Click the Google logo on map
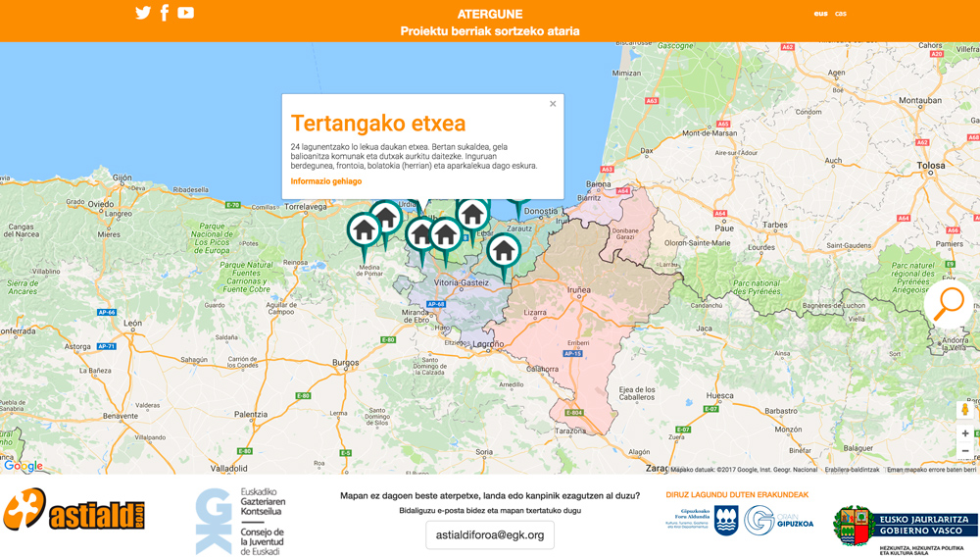980x558 pixels. pos(24,466)
